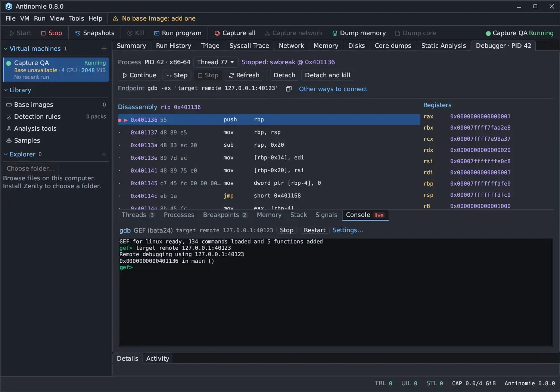This screenshot has height=392, width=560.
Task: Open Snapshots from the toolbar
Action: pos(95,33)
